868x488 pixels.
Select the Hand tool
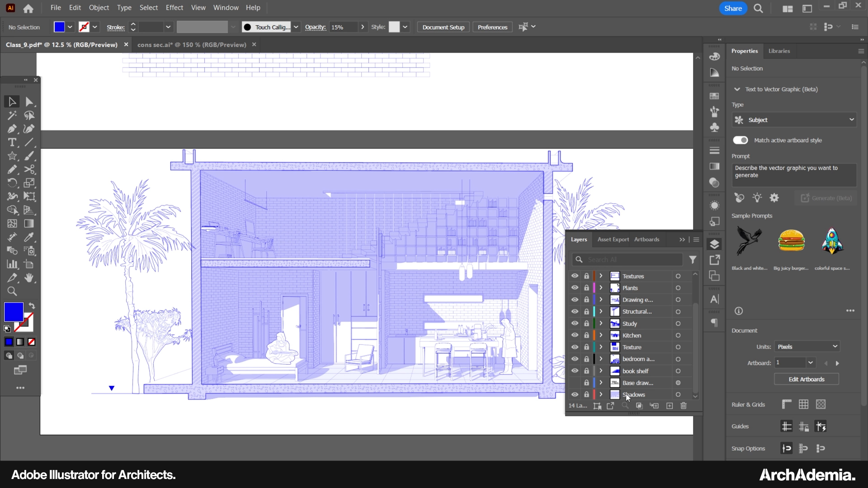(29, 278)
